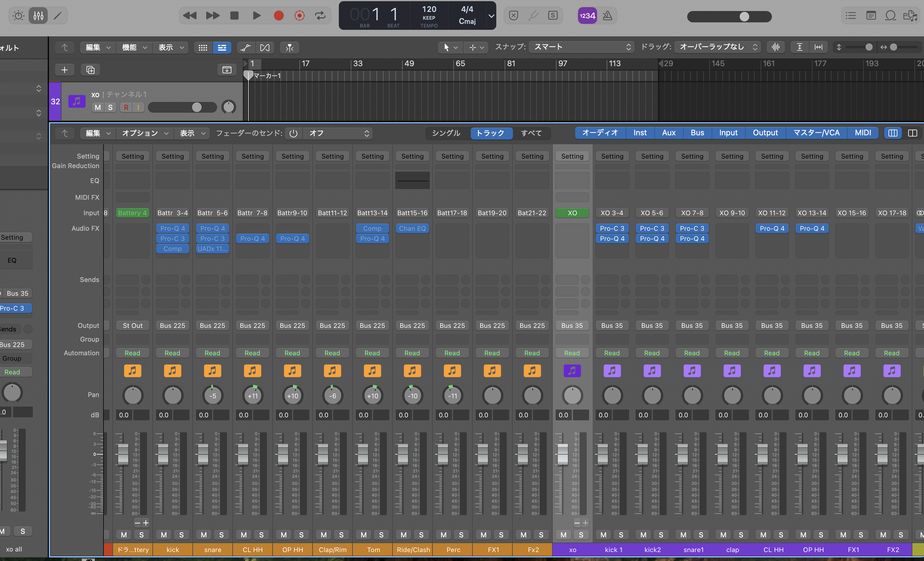Image resolution: width=924 pixels, height=561 pixels.
Task: Click the waveform zoom icon
Action: pos(776,47)
